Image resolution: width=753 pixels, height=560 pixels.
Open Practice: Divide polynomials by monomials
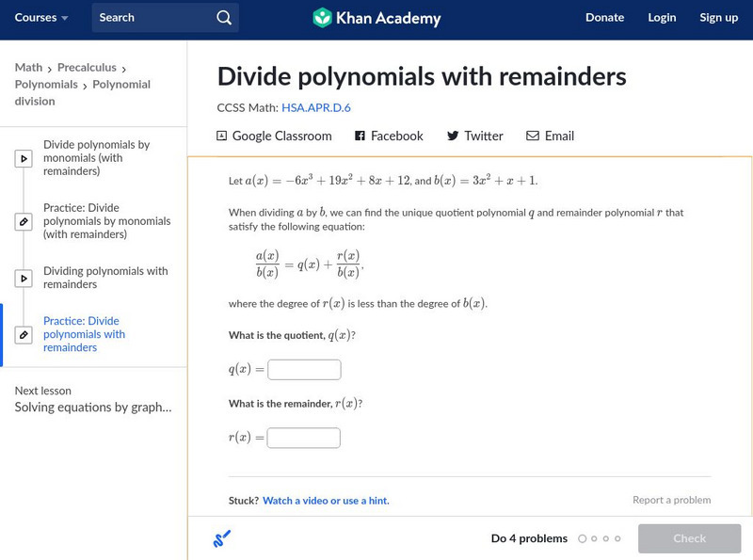click(x=106, y=221)
